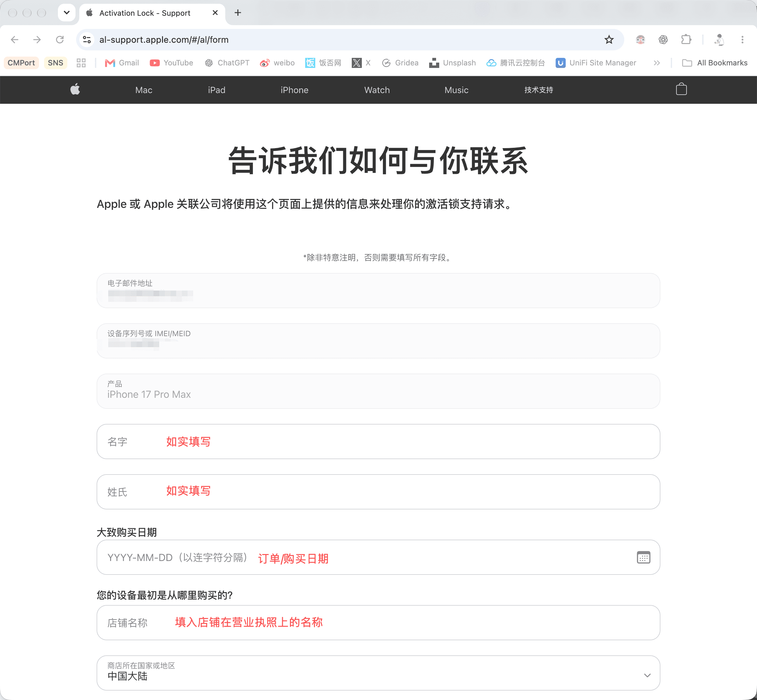Image resolution: width=757 pixels, height=700 pixels.
Task: Open the 腾讯云控制台 bookmark
Action: point(516,63)
